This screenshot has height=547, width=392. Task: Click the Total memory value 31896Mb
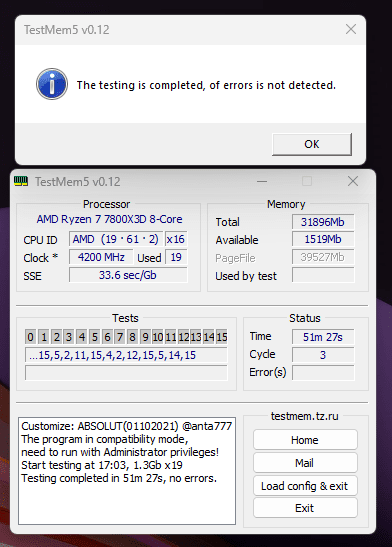[323, 222]
